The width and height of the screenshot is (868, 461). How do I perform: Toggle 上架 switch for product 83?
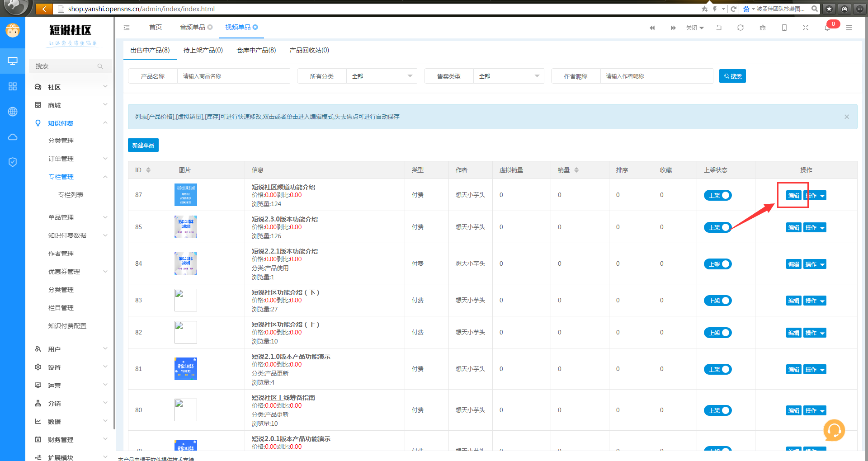coord(717,301)
